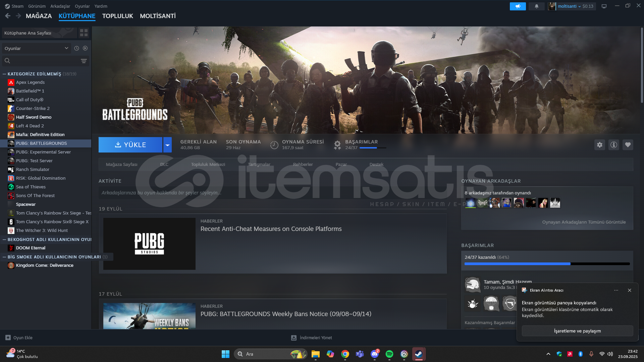Open the Tartışmalar link

coord(259,164)
